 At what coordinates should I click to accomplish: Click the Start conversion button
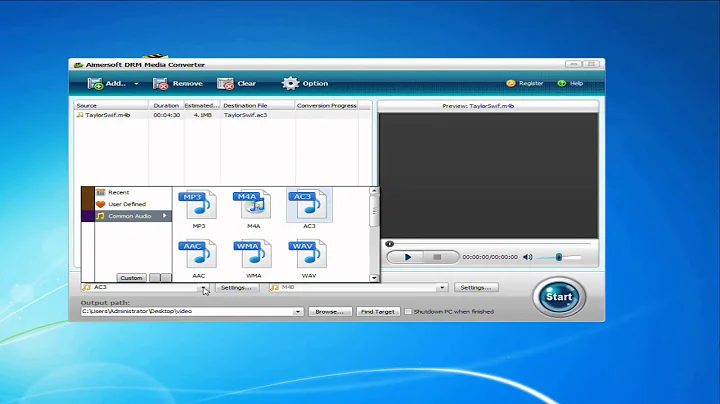tap(559, 297)
